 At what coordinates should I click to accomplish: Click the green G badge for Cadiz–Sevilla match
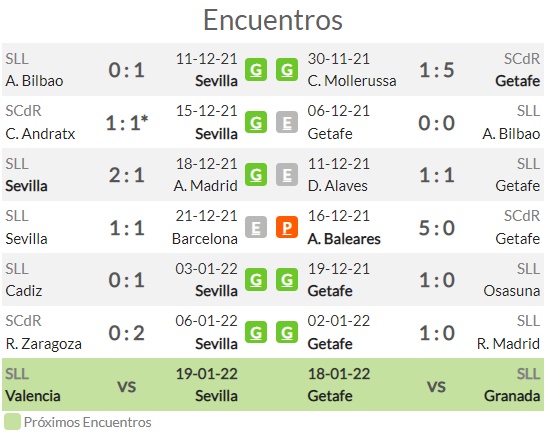[256, 280]
